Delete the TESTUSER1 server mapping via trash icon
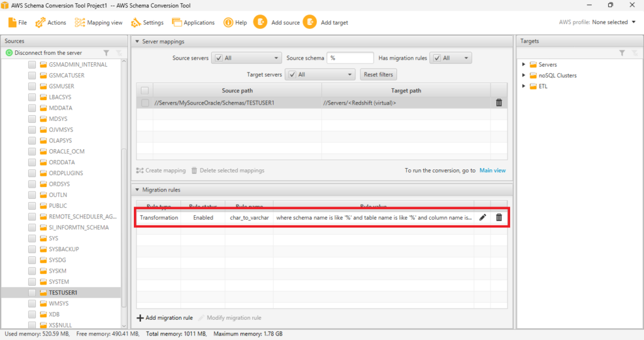644x340 pixels. 499,103
